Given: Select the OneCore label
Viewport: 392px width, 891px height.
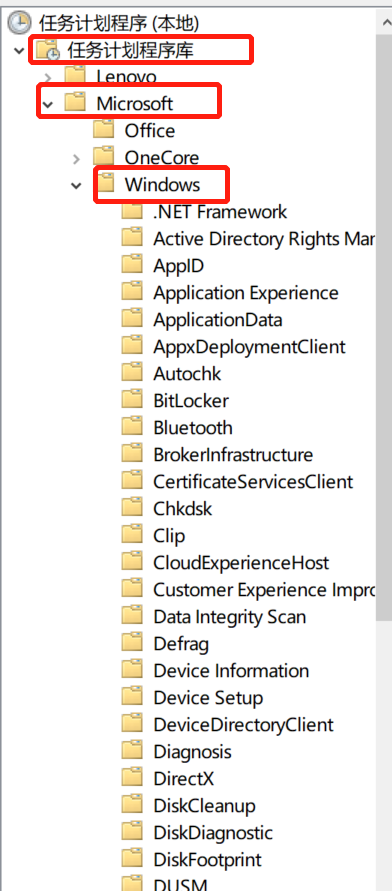Looking at the screenshot, I should pyautogui.click(x=162, y=157).
